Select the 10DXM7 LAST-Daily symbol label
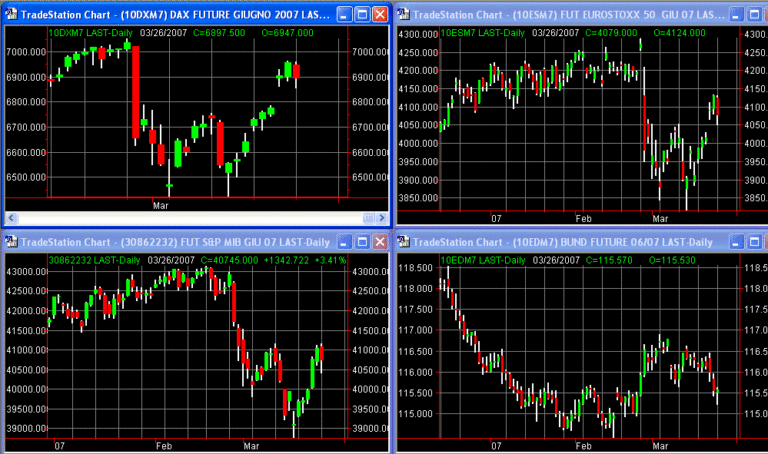This screenshot has width=768, height=454. pos(90,33)
